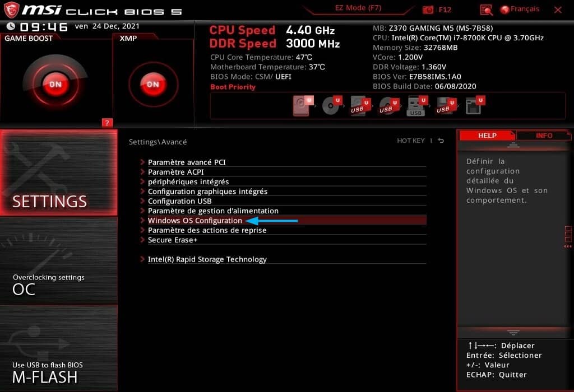Select the hard disk boot priority icon
Screen dimensions: 574x392
(303, 105)
